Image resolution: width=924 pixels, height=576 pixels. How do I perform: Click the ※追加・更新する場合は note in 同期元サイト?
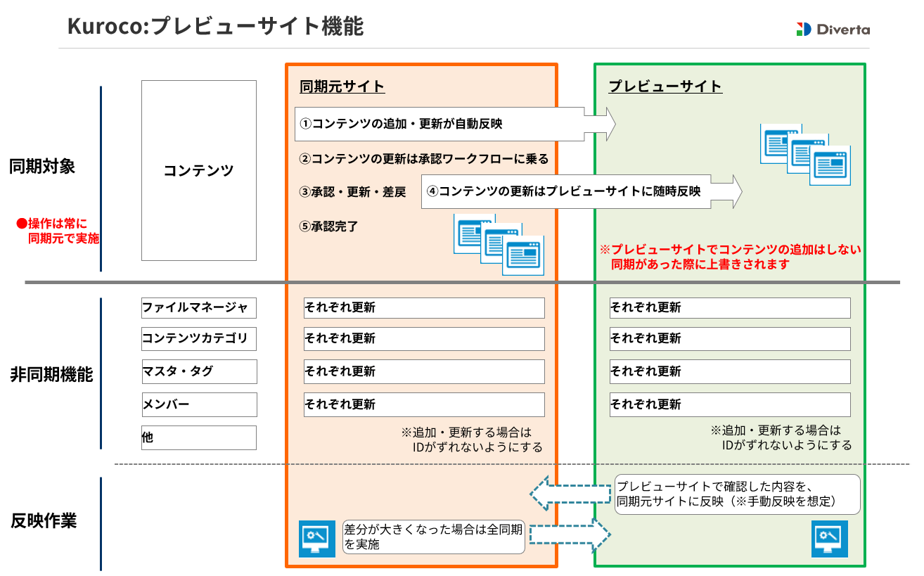tap(472, 439)
